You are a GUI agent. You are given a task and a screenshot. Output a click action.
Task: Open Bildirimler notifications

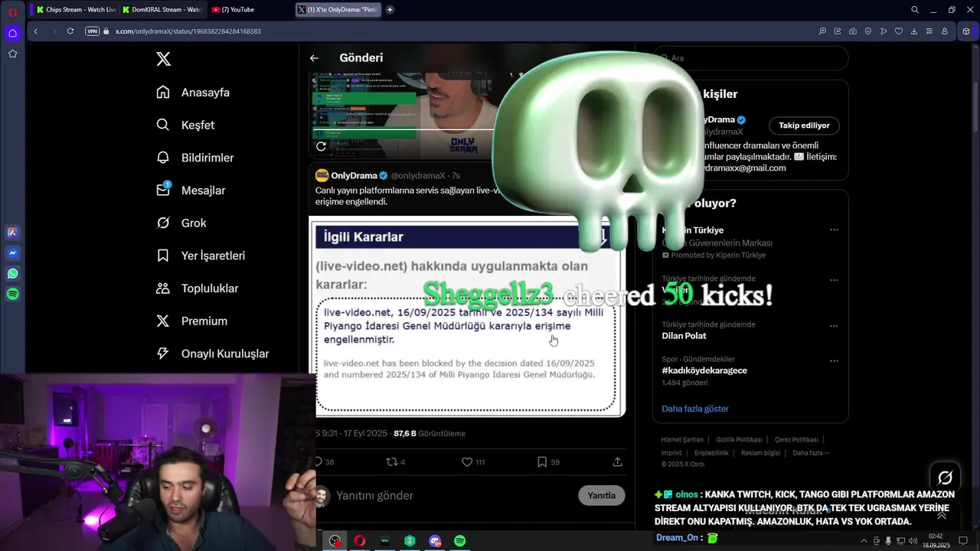coord(194,158)
